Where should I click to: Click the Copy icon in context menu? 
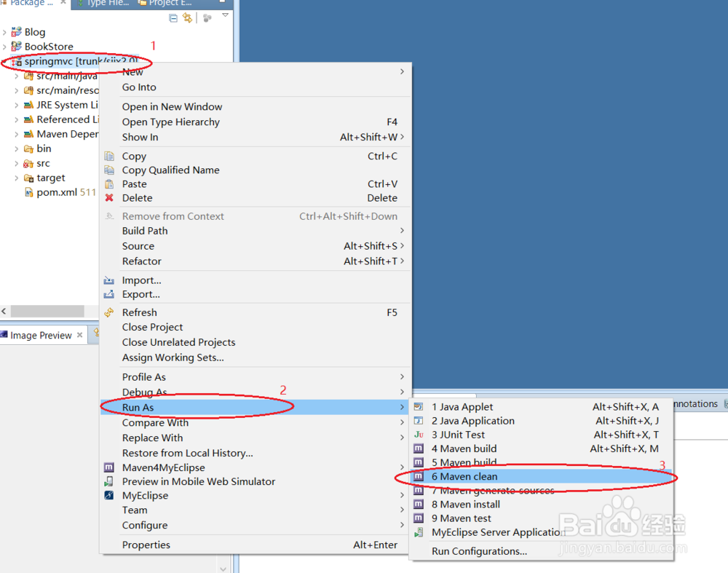pos(109,156)
